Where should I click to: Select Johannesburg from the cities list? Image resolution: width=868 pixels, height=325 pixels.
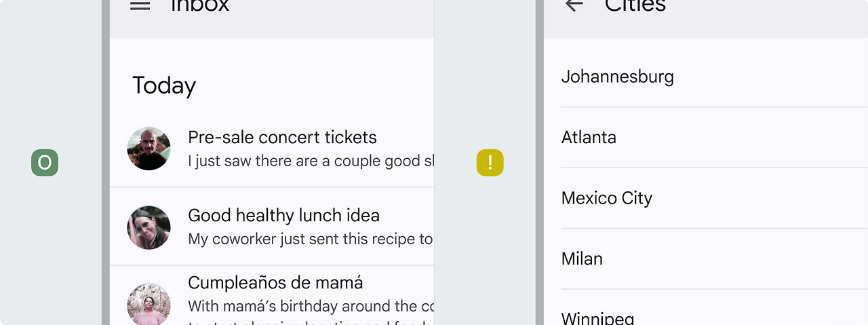(715, 77)
